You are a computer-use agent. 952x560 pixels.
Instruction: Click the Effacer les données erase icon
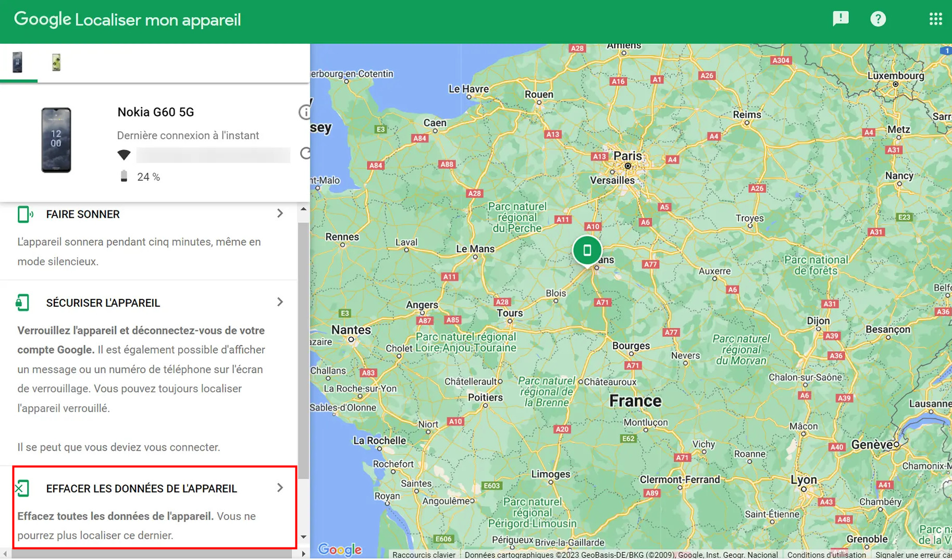22,488
